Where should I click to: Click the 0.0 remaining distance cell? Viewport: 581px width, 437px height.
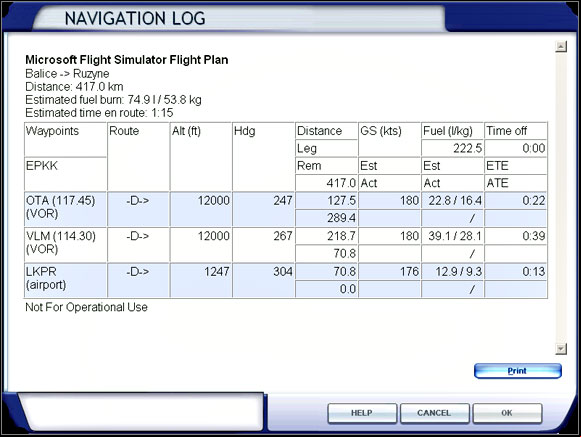(x=326, y=289)
